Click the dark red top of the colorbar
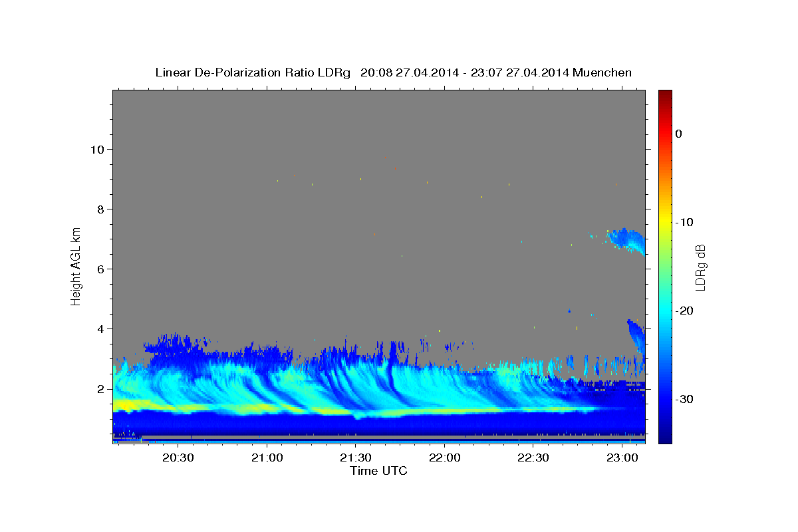 click(665, 94)
